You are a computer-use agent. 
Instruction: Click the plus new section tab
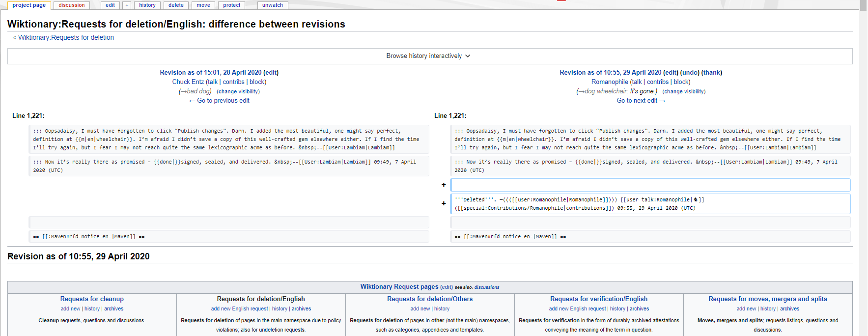[127, 5]
